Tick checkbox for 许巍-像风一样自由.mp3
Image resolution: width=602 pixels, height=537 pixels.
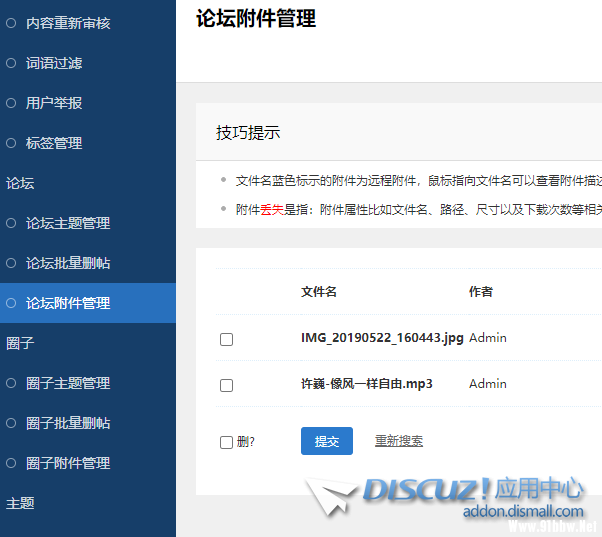tap(226, 385)
